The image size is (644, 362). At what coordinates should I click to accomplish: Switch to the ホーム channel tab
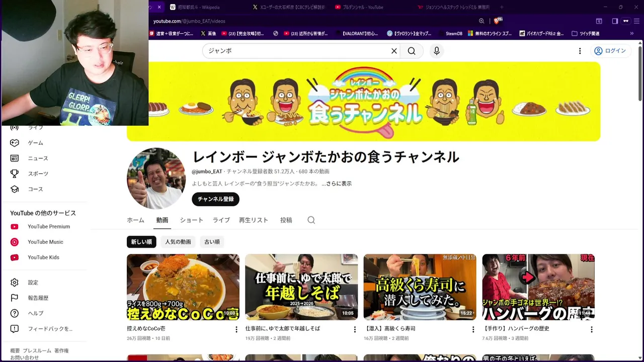[135, 220]
